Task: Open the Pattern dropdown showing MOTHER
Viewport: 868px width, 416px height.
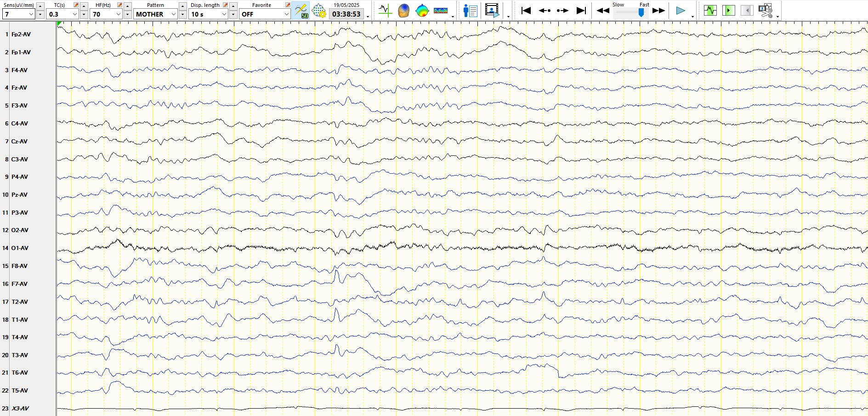Action: pyautogui.click(x=173, y=14)
